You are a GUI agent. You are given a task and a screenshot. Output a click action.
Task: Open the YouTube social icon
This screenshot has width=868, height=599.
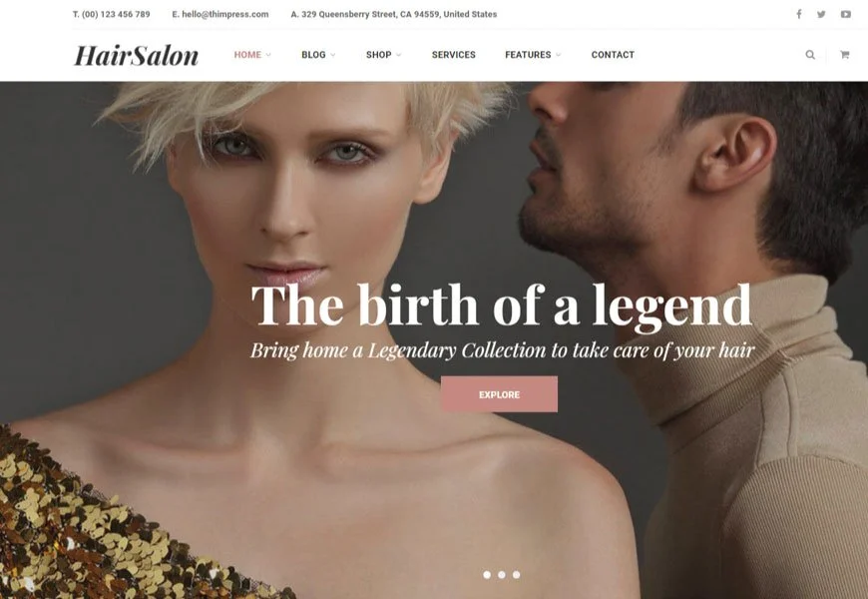[x=845, y=14]
